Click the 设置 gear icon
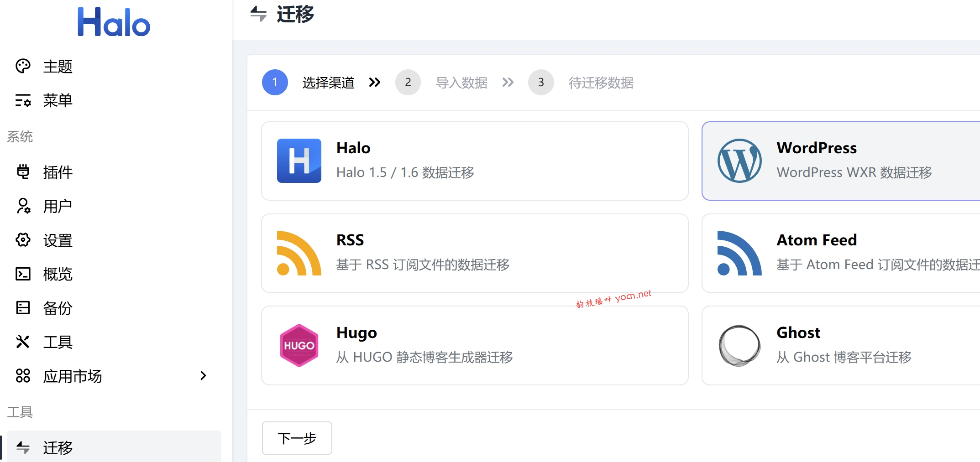 (x=23, y=240)
